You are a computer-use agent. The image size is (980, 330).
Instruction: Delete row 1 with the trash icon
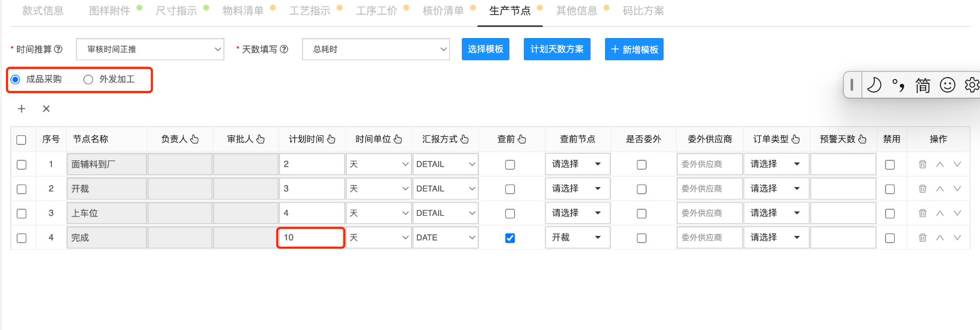(922, 164)
